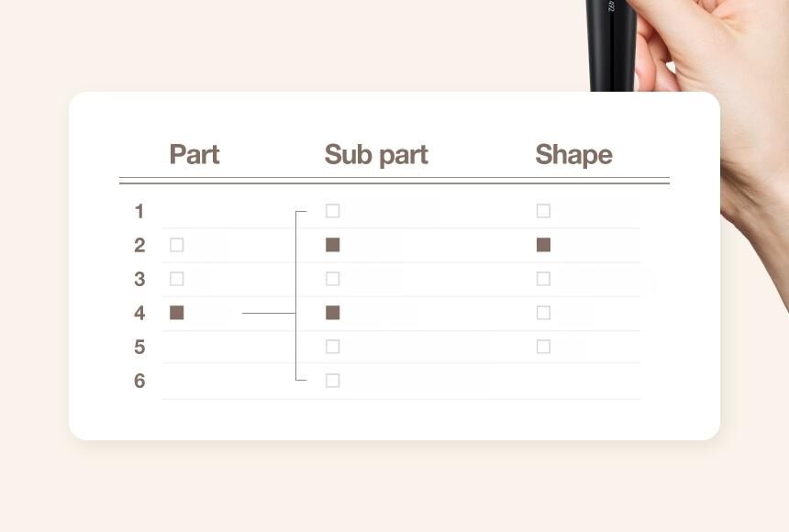Click the Sub part column header
This screenshot has height=532, width=789.
376,154
